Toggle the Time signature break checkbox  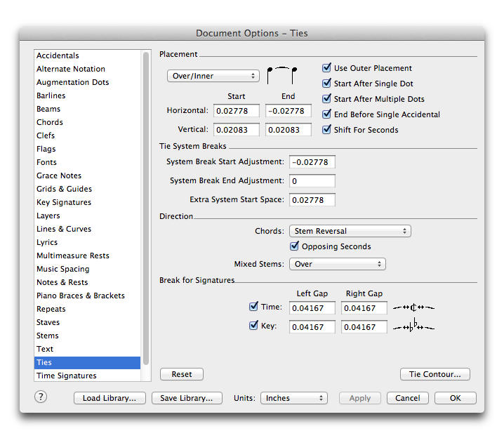253,307
